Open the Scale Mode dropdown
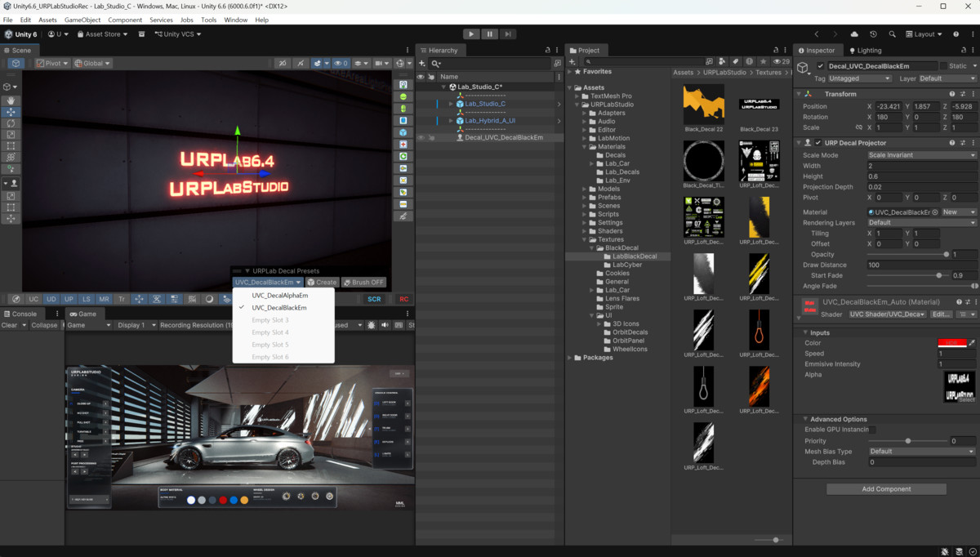 click(x=922, y=155)
